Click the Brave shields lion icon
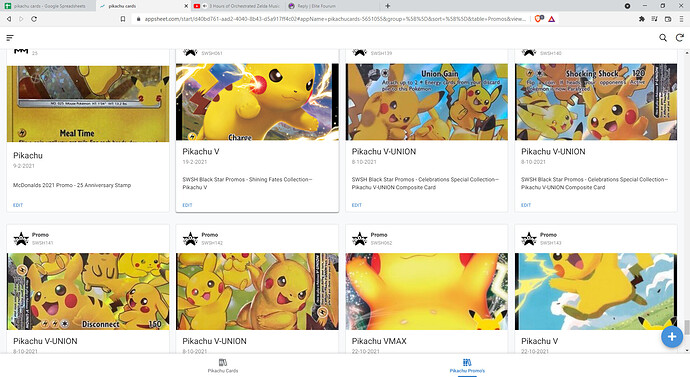This screenshot has height=377, width=690. [539, 19]
